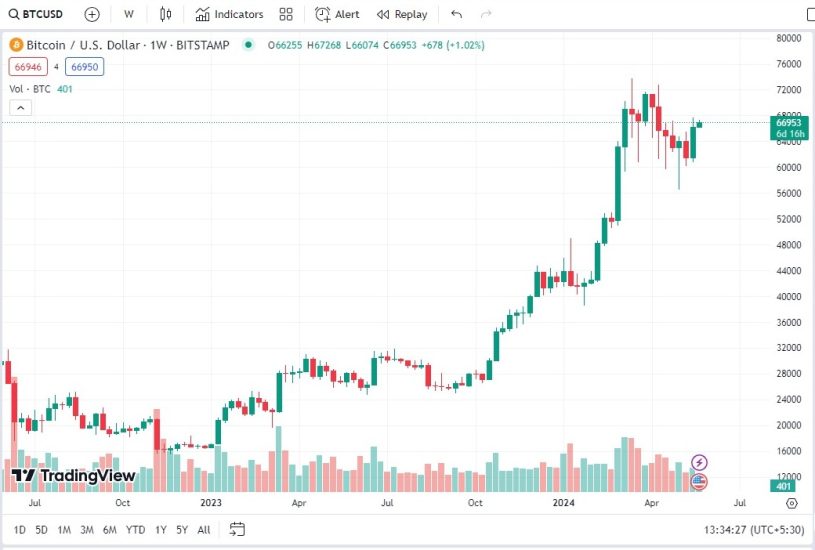Click the add symbol plus icon
Image resolution: width=815 pixels, height=550 pixels.
coord(92,14)
